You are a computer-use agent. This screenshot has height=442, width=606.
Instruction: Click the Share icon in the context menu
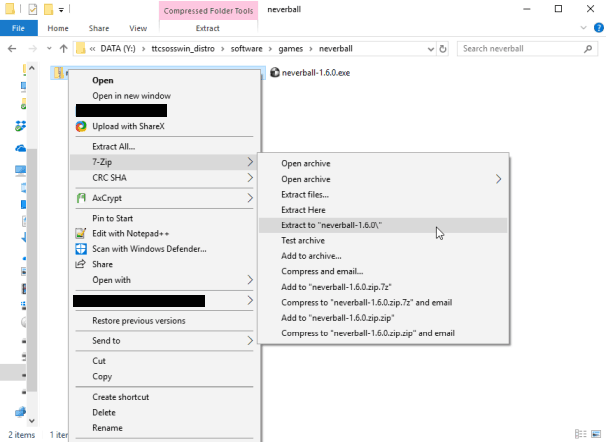click(x=82, y=265)
